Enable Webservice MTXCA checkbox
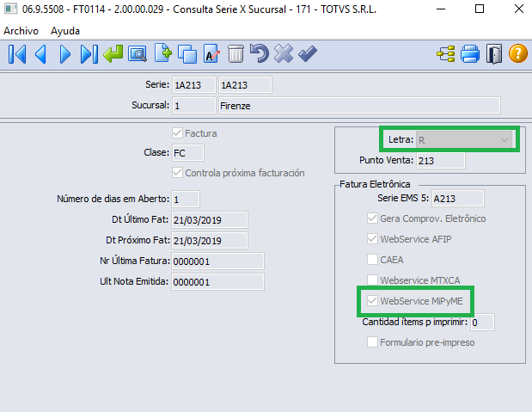The height and width of the screenshot is (412, 532). click(x=372, y=280)
